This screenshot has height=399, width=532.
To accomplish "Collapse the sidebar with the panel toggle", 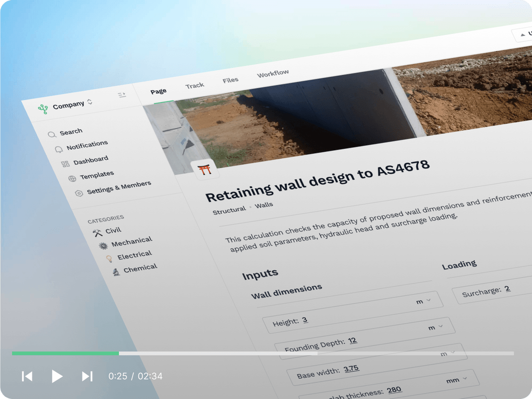I will [122, 95].
